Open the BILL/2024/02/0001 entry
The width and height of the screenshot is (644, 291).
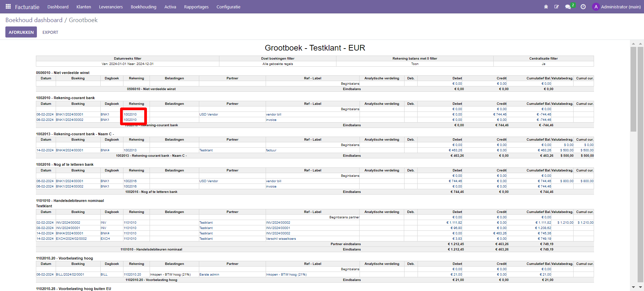[70, 275]
